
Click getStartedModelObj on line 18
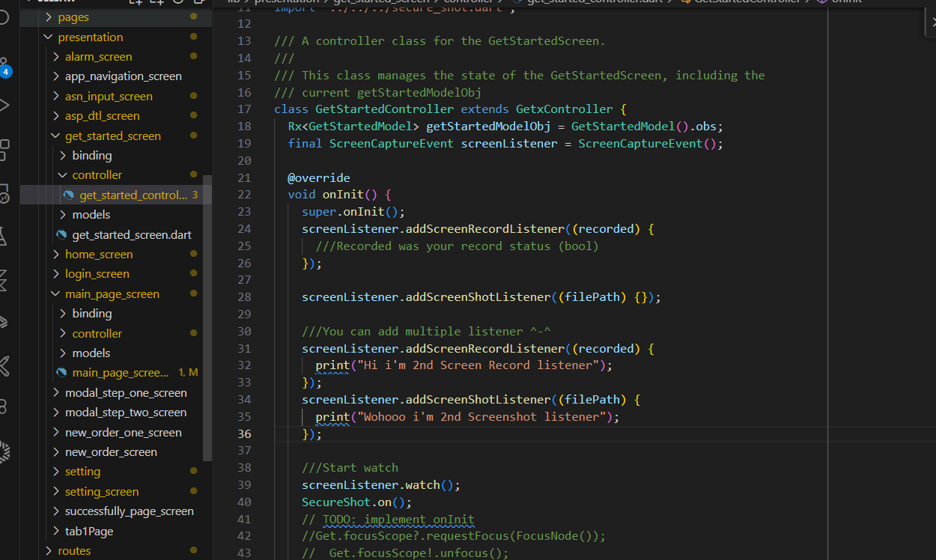coord(488,126)
